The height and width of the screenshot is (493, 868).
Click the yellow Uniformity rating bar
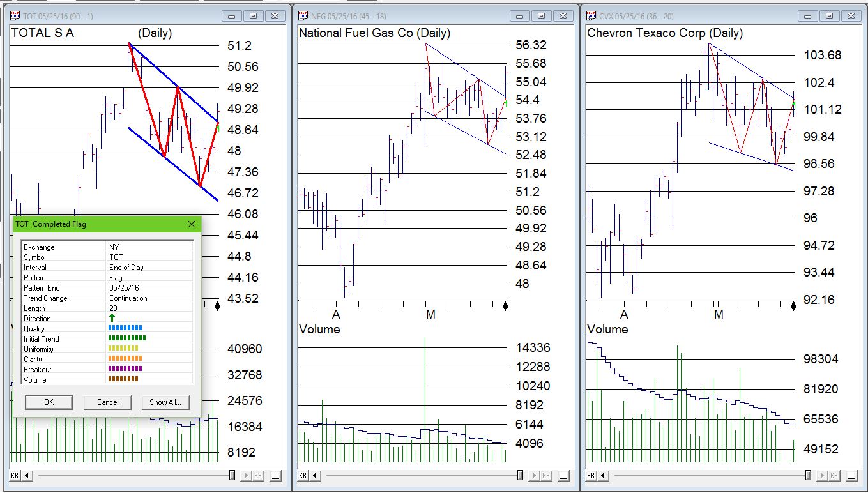click(123, 349)
